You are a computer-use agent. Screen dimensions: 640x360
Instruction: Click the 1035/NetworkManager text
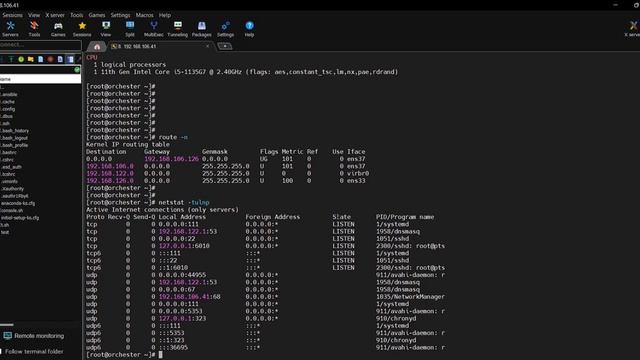pyautogui.click(x=410, y=297)
